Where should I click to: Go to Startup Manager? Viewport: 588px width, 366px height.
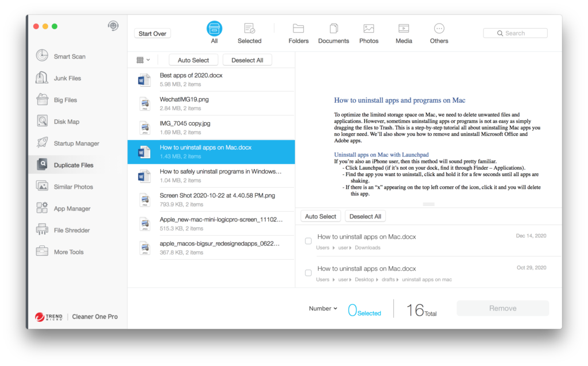click(x=76, y=143)
